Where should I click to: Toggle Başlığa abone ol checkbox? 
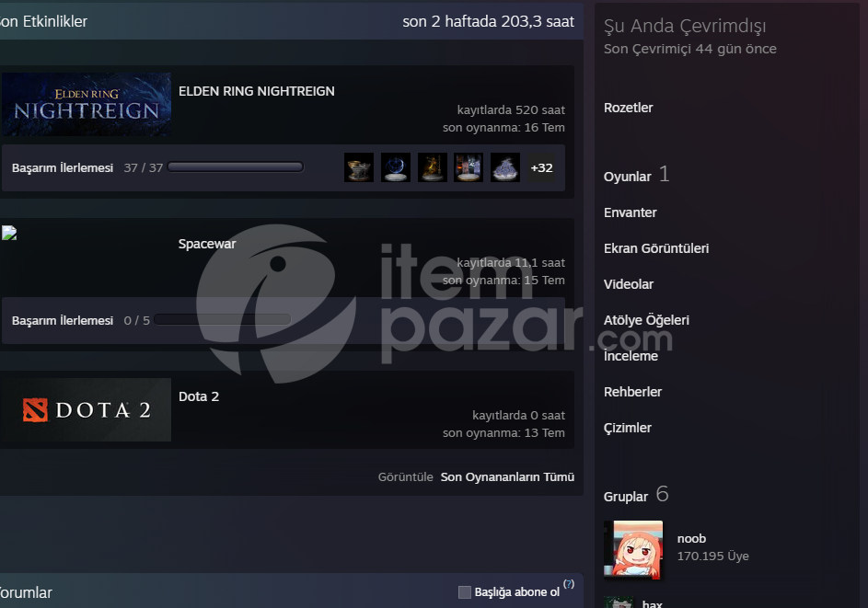[465, 592]
